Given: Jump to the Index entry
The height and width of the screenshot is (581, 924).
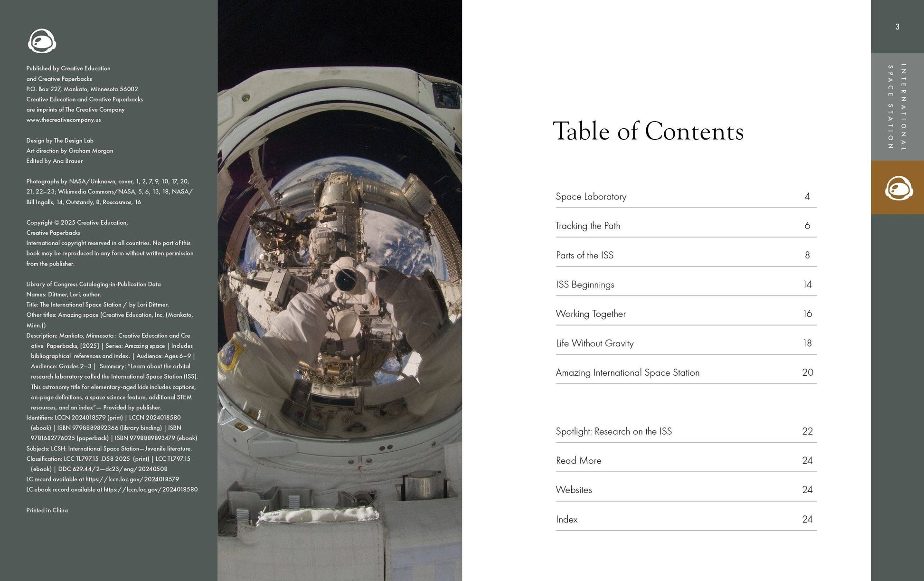Looking at the screenshot, I should [566, 519].
